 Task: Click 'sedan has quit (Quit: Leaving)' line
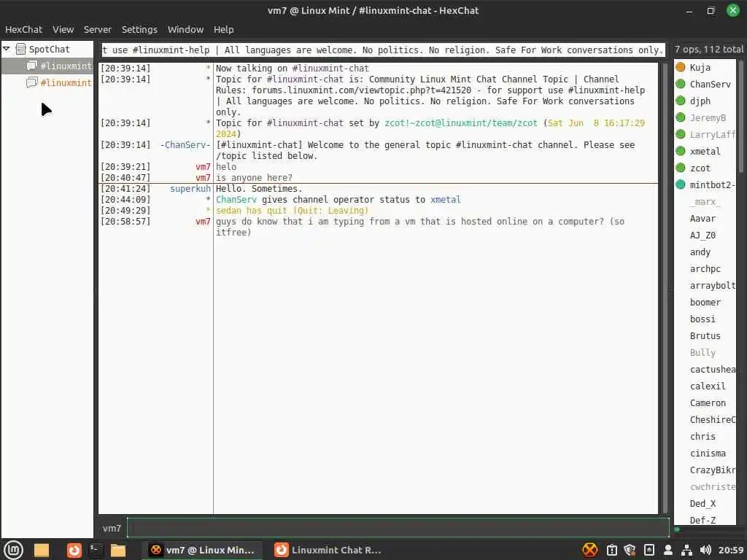click(292, 211)
